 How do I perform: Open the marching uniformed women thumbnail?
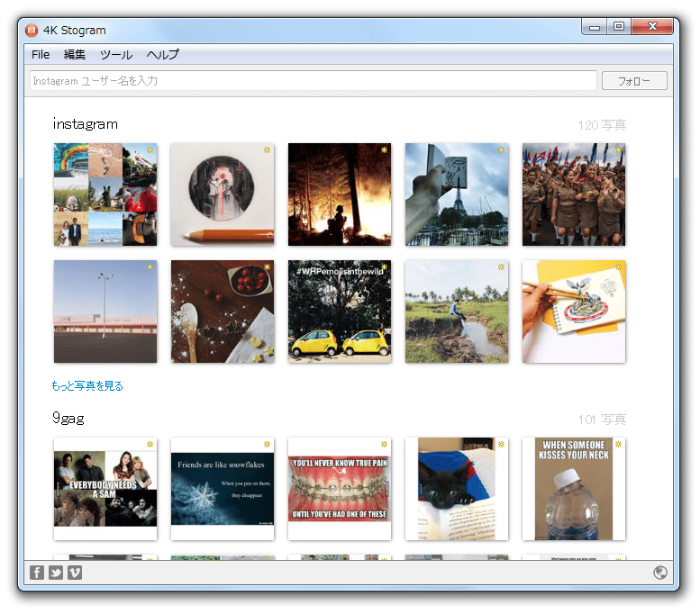point(574,194)
